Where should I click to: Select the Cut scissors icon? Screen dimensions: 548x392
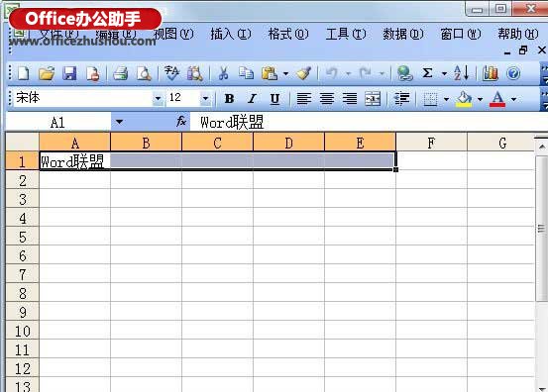click(x=223, y=73)
